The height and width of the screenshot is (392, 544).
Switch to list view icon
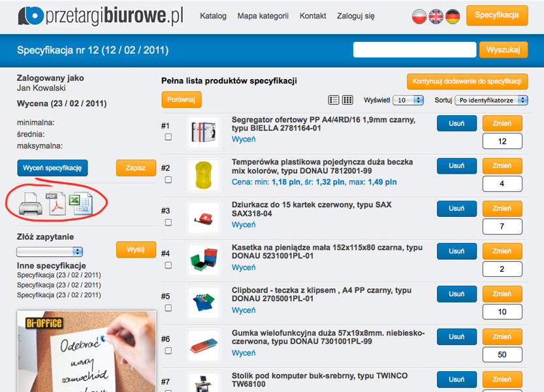point(334,100)
